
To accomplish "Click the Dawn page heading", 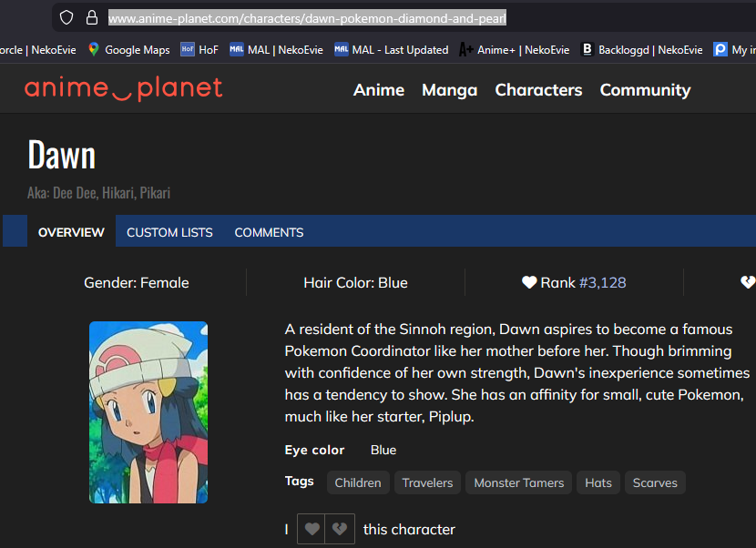I will click(x=62, y=155).
